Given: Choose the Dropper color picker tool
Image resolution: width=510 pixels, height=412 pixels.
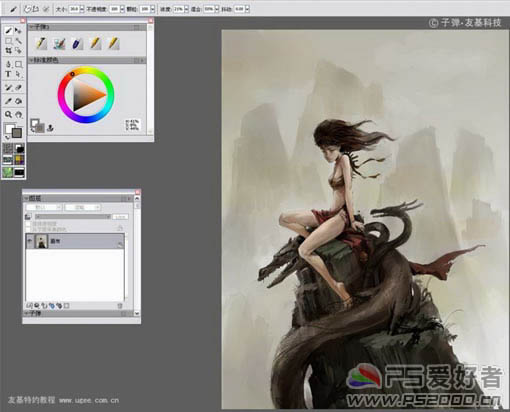Looking at the screenshot, I should [8, 101].
